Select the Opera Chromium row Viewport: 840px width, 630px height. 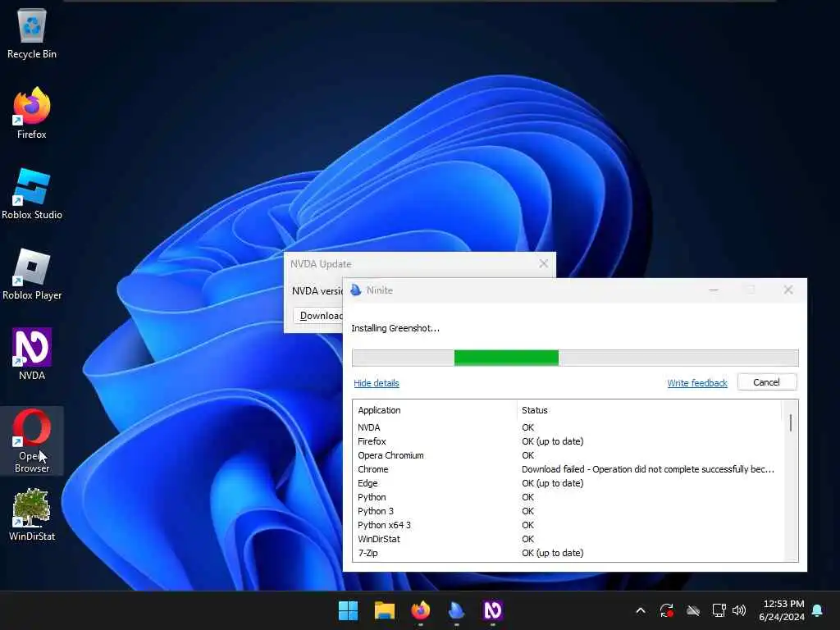click(x=567, y=455)
